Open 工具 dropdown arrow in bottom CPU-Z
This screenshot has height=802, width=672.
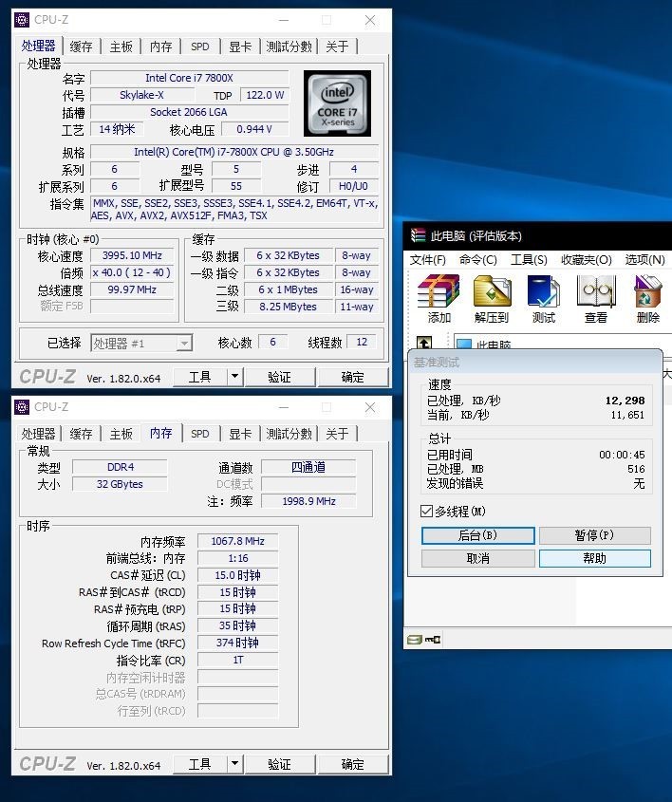[234, 764]
